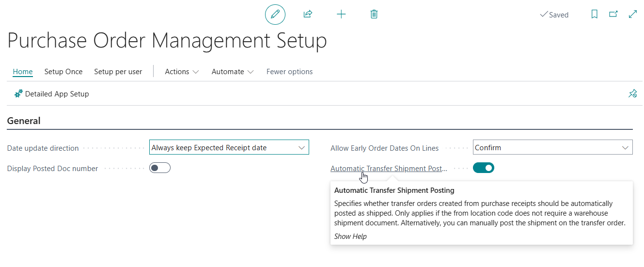Toggle Display Posted Doc number switch
The width and height of the screenshot is (644, 267).
[160, 168]
